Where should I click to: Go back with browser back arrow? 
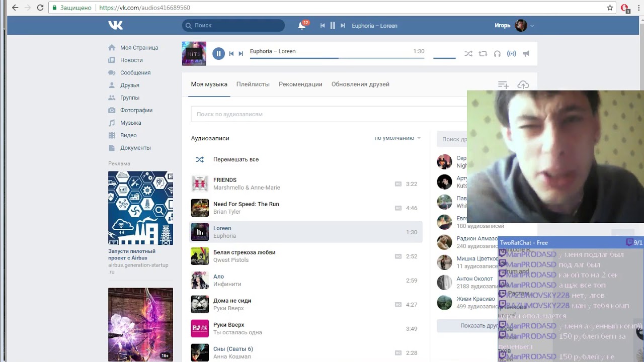point(15,8)
